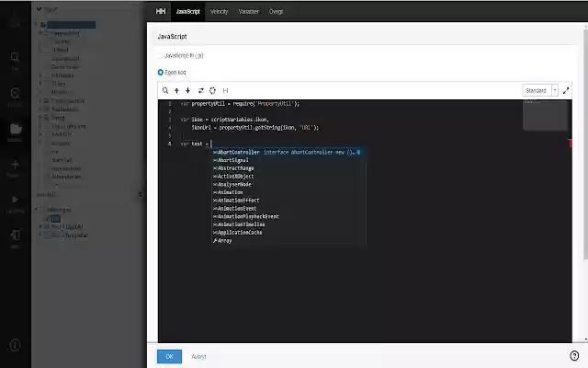Switch to the Variabler tab
Image resolution: width=588 pixels, height=368 pixels.
pyautogui.click(x=249, y=12)
